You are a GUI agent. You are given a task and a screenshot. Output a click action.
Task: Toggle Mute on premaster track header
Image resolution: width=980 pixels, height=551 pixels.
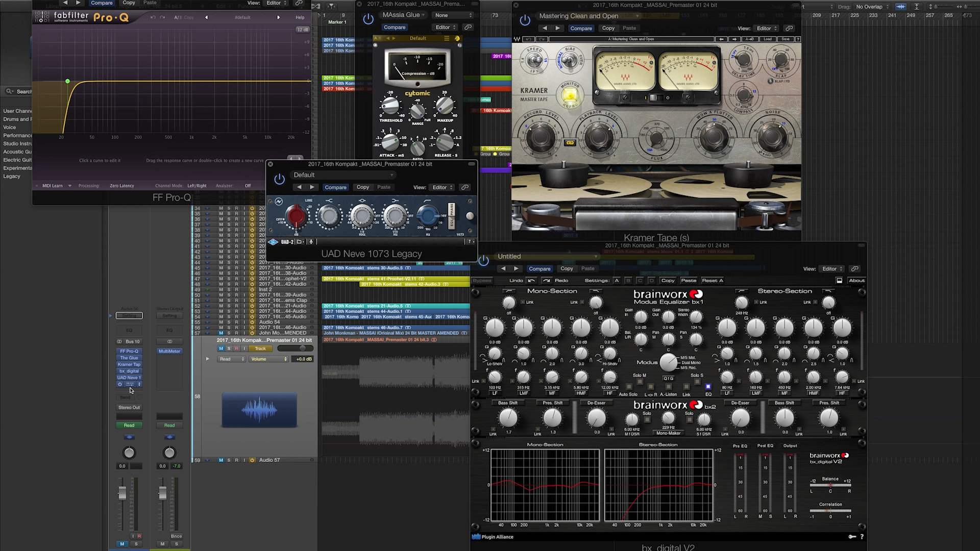coord(221,348)
